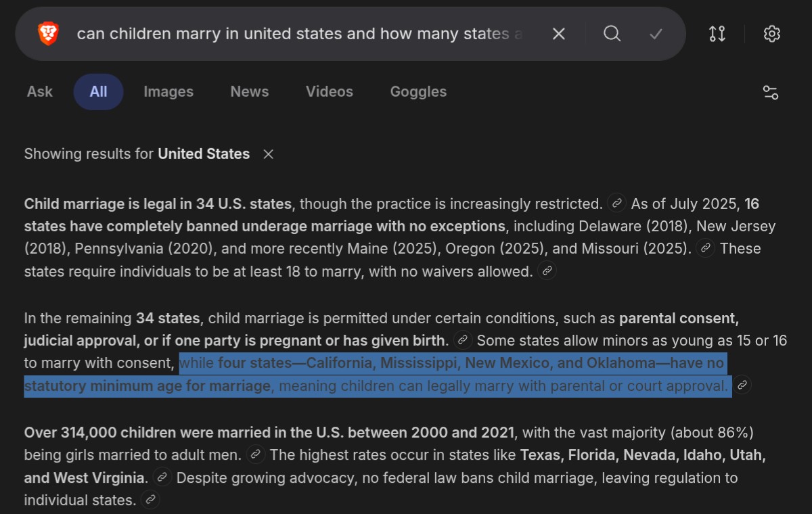This screenshot has width=812, height=514.
Task: Open citation link after "Missouri (2025)."
Action: click(706, 248)
